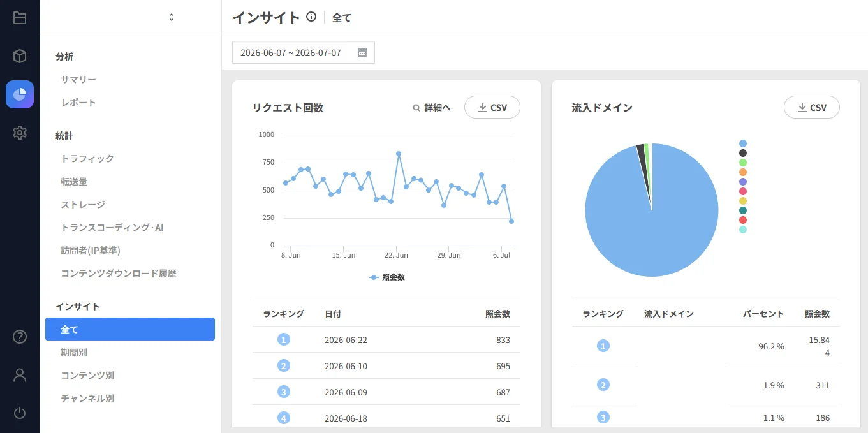The width and height of the screenshot is (868, 433).
Task: Select 全て under インサイト
Action: pos(130,329)
